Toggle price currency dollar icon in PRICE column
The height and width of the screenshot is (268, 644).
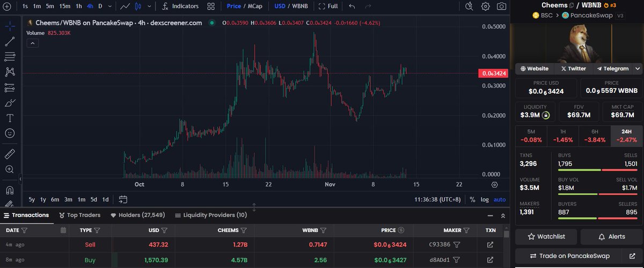(401, 230)
